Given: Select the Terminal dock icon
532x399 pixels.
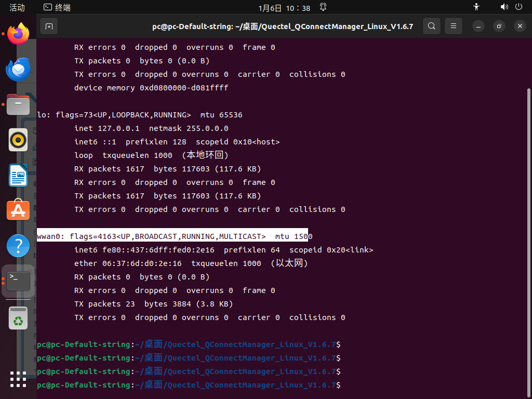Looking at the screenshot, I should pyautogui.click(x=18, y=281).
